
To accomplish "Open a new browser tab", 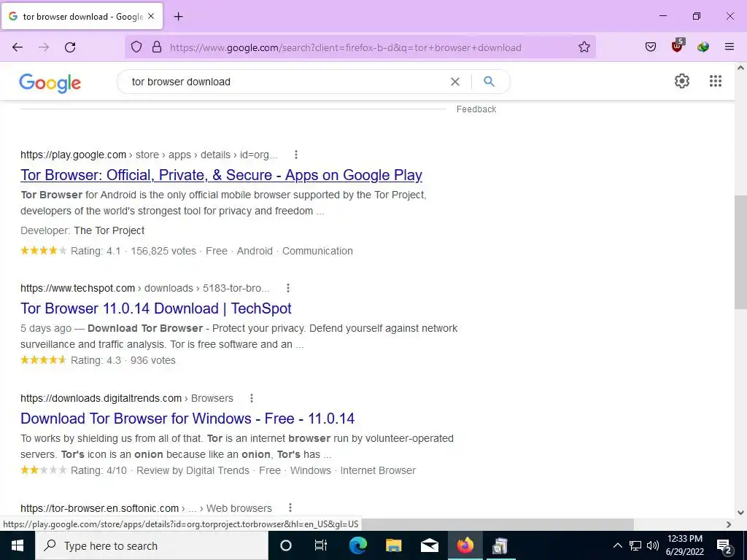I will 179,17.
